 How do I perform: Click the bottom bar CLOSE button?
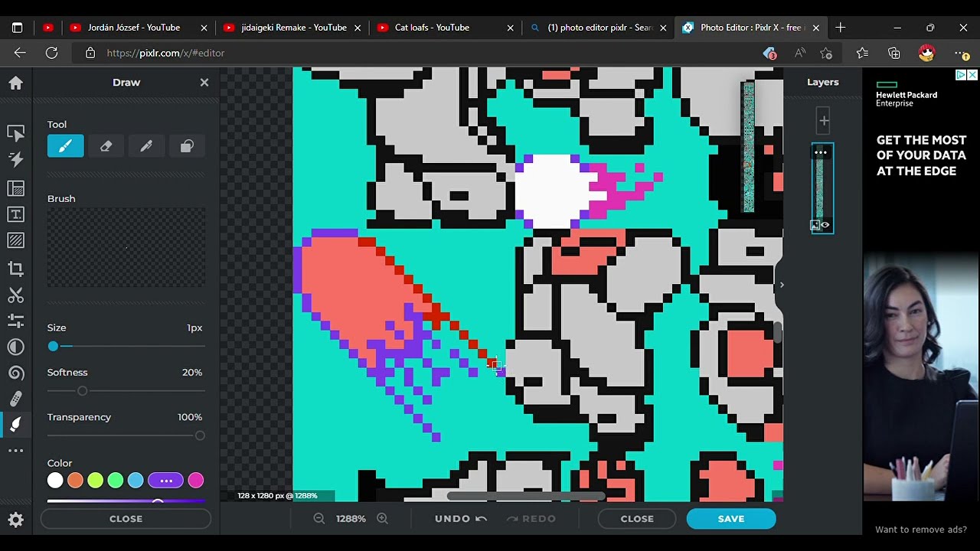click(637, 519)
